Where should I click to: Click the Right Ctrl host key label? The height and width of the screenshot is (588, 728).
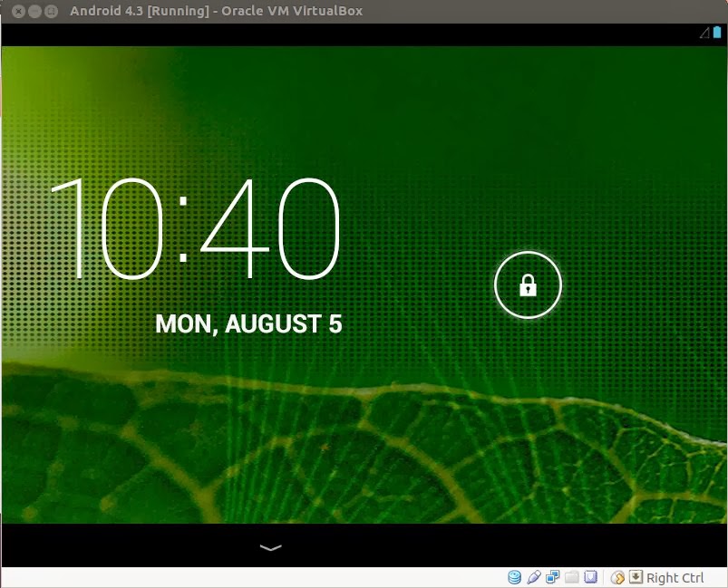675,578
